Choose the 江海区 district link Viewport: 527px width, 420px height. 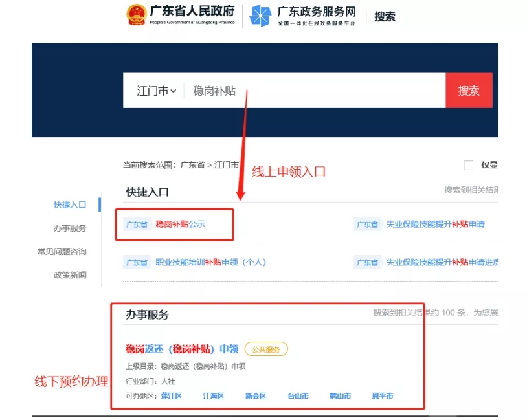pos(214,396)
